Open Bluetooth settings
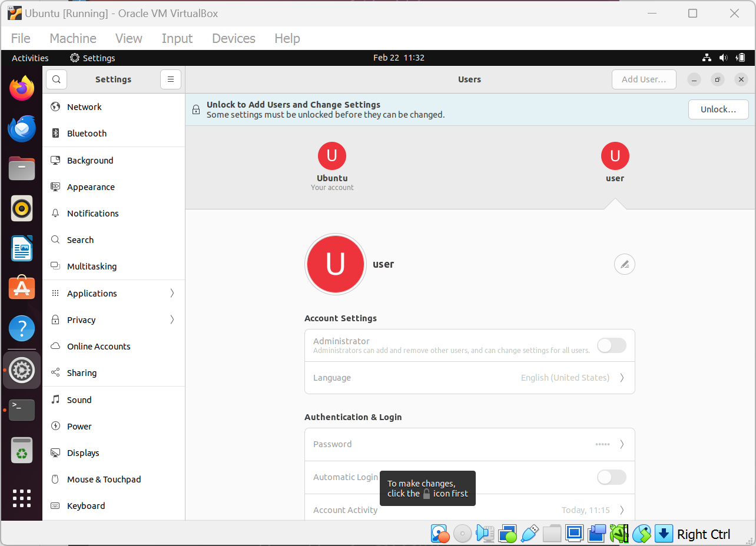 114,134
